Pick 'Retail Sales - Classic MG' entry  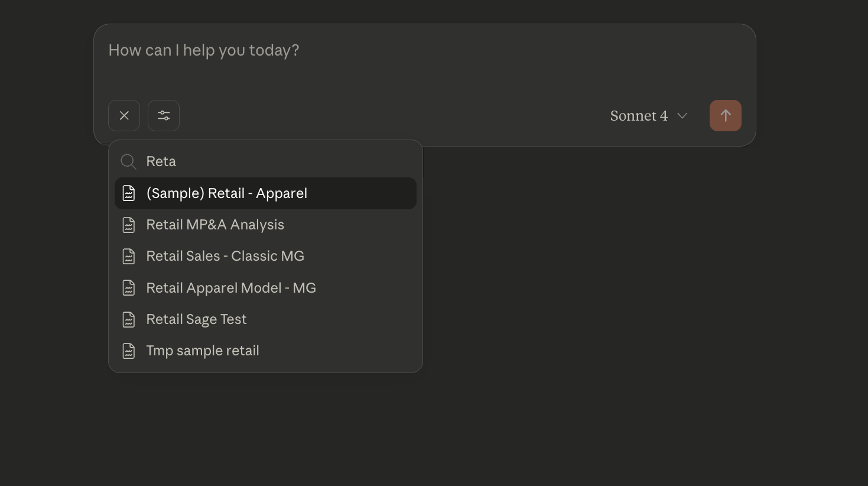225,256
